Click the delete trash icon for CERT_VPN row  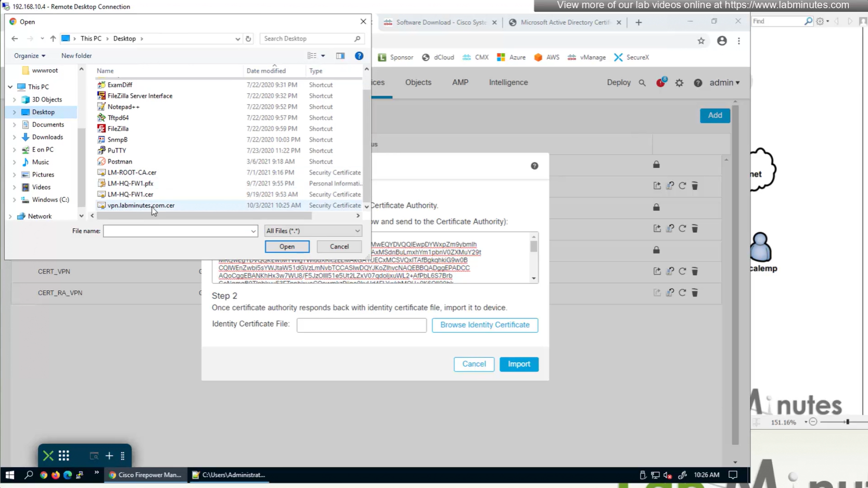pos(695,271)
